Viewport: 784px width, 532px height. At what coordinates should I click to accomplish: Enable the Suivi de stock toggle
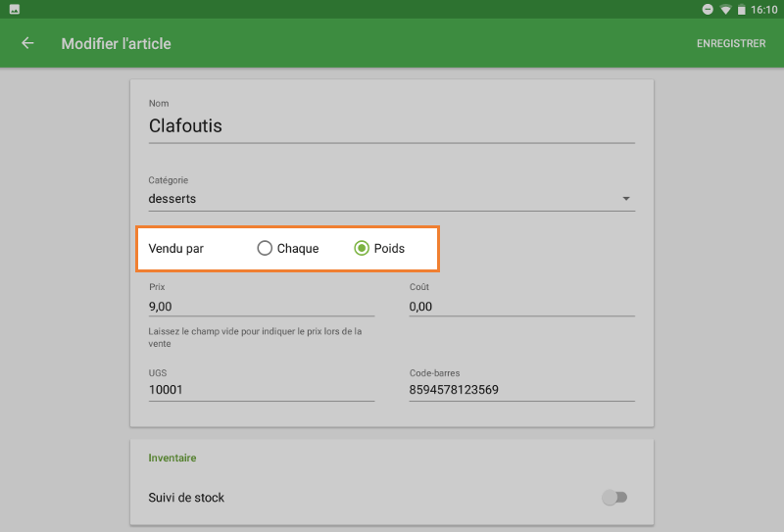coord(614,498)
